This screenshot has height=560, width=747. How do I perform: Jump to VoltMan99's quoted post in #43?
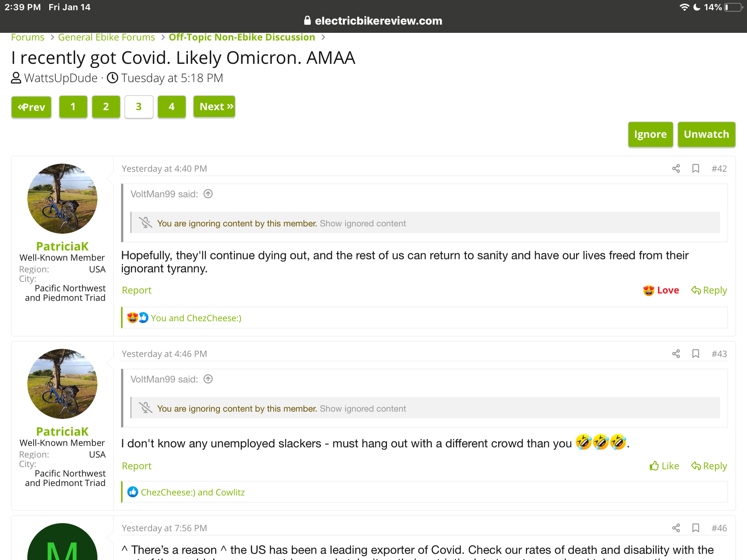[208, 379]
